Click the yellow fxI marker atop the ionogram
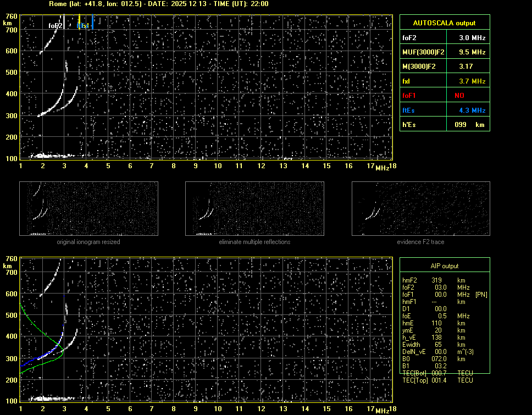Image resolution: width=532 pixels, height=415 pixels. coord(79,22)
